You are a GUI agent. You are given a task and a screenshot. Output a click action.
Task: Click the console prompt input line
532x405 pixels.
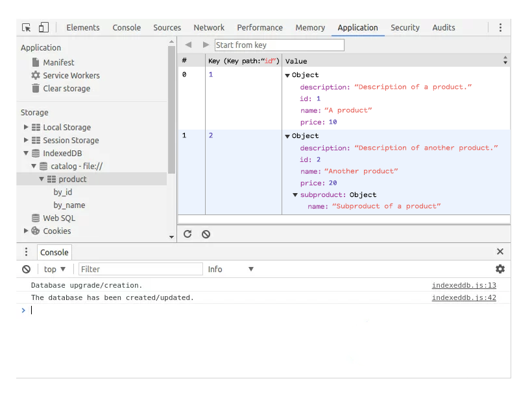pyautogui.click(x=265, y=310)
